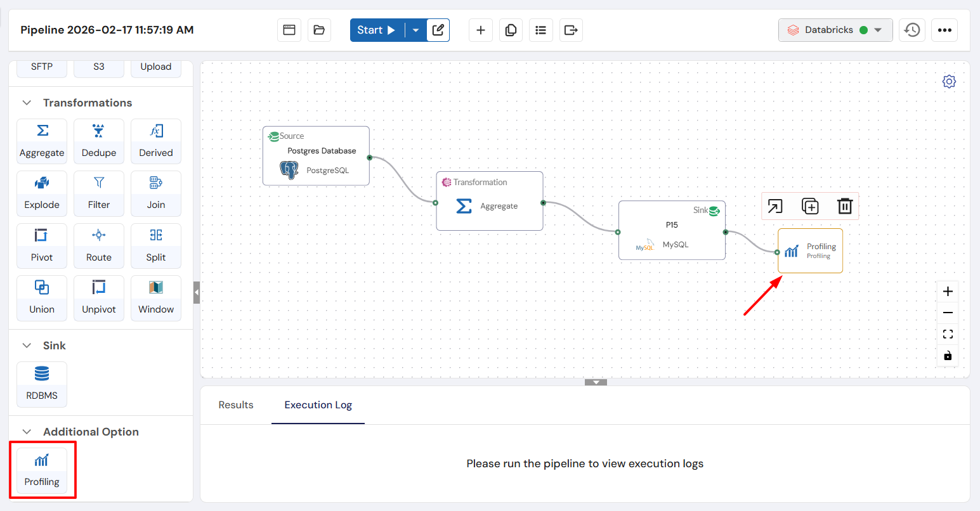980x511 pixels.
Task: Toggle the canvas lock control
Action: point(948,356)
